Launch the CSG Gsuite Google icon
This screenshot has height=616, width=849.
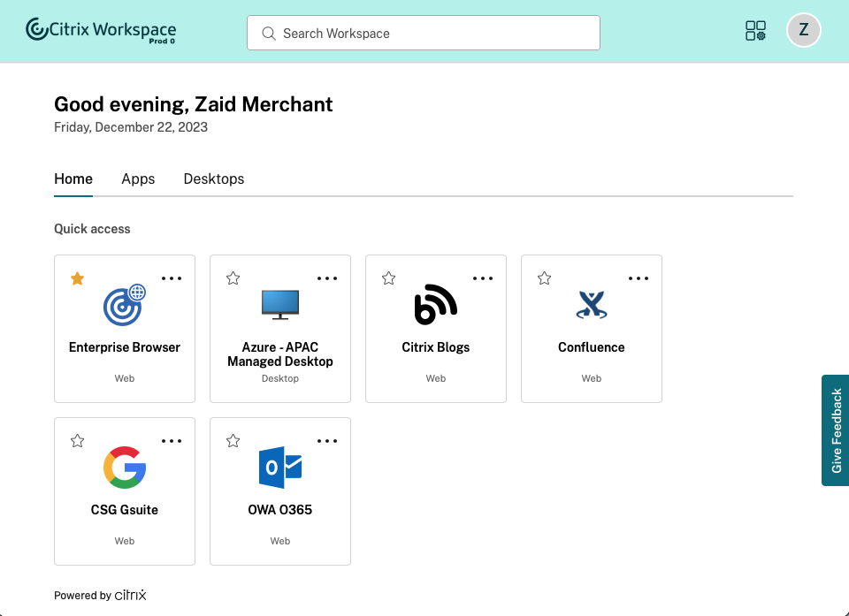[125, 468]
